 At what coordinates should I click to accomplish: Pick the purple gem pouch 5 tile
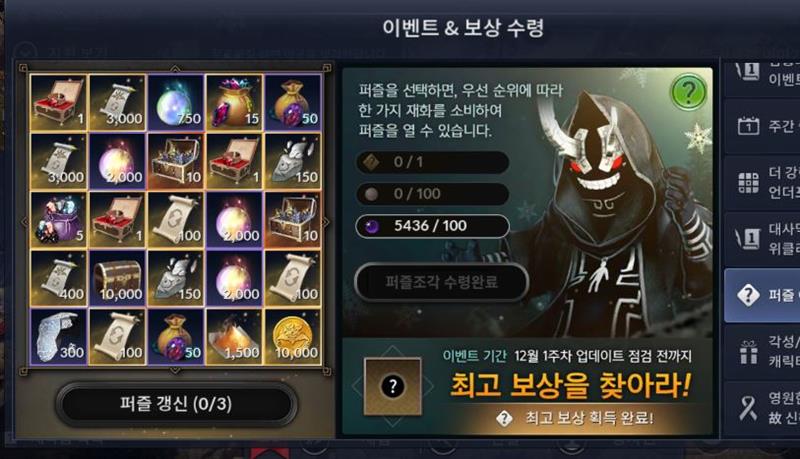(x=59, y=220)
